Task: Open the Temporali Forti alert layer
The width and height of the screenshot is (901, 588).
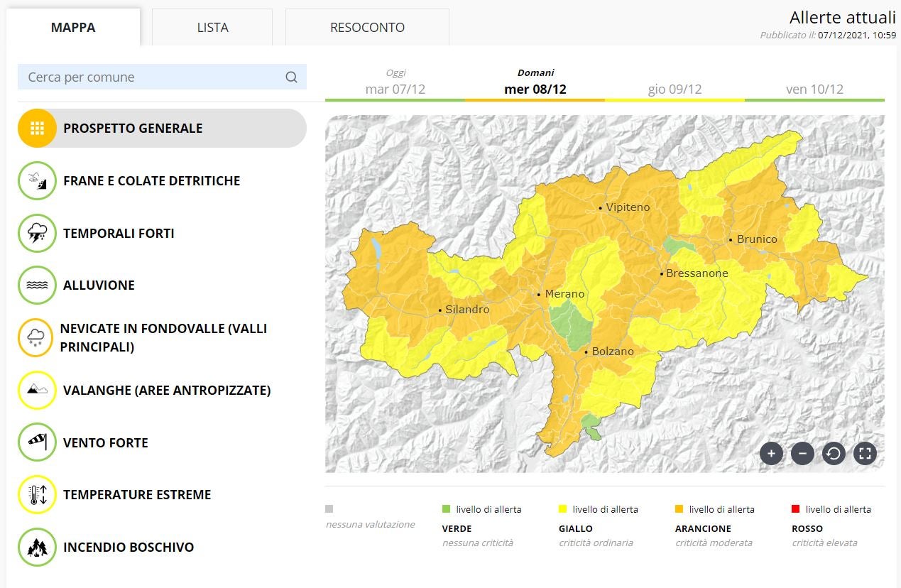Action: click(36, 232)
